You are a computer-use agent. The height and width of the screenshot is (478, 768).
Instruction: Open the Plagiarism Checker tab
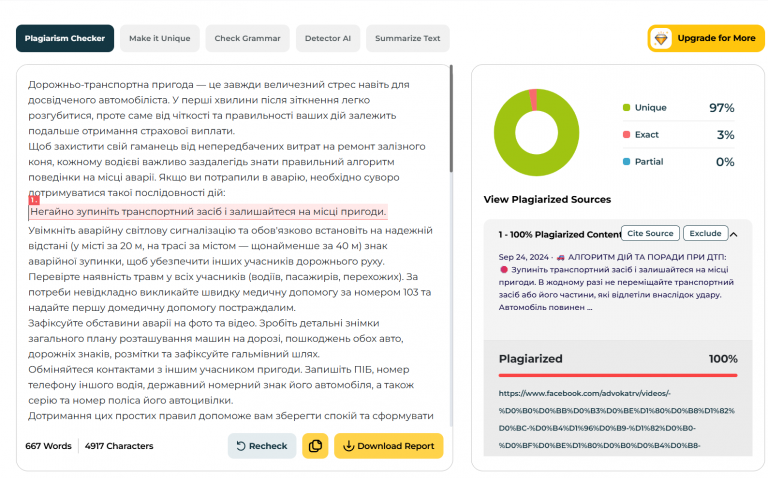click(65, 38)
